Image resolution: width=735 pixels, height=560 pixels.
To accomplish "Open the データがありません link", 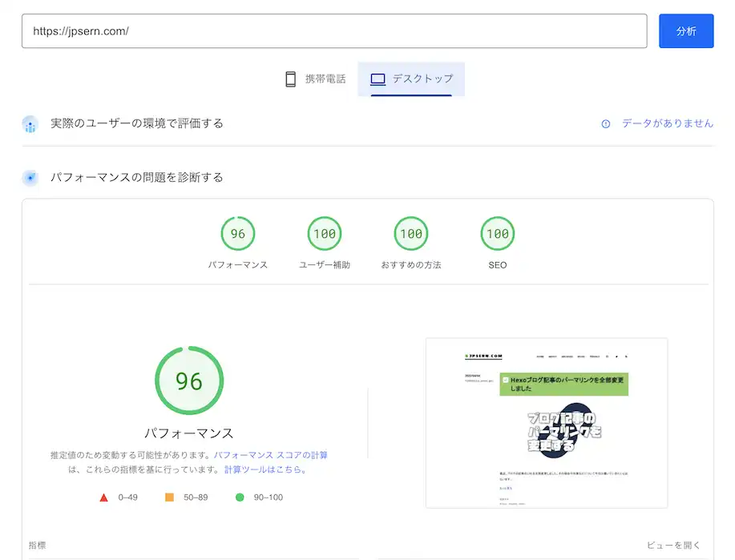I will click(x=667, y=123).
